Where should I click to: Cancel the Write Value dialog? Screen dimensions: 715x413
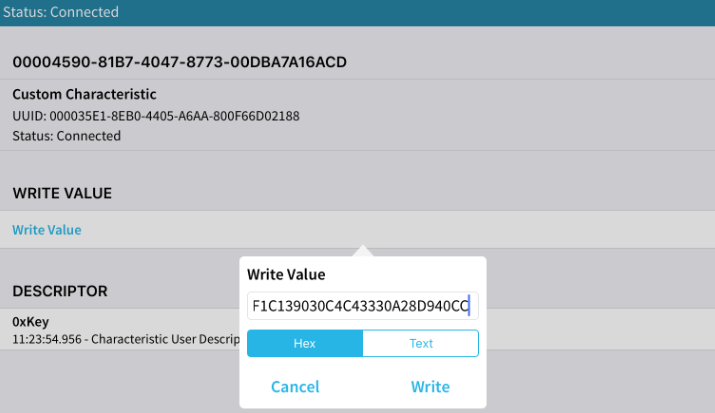(295, 386)
